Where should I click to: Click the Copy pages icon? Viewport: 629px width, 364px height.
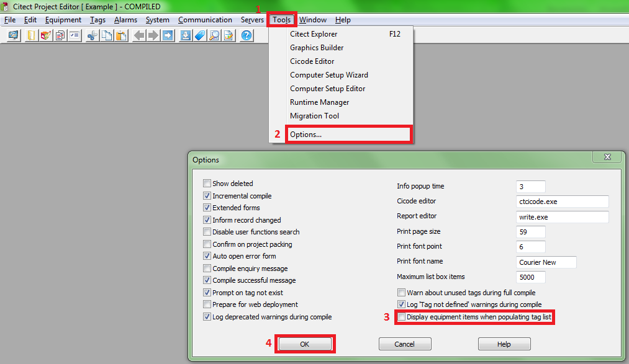click(x=107, y=35)
